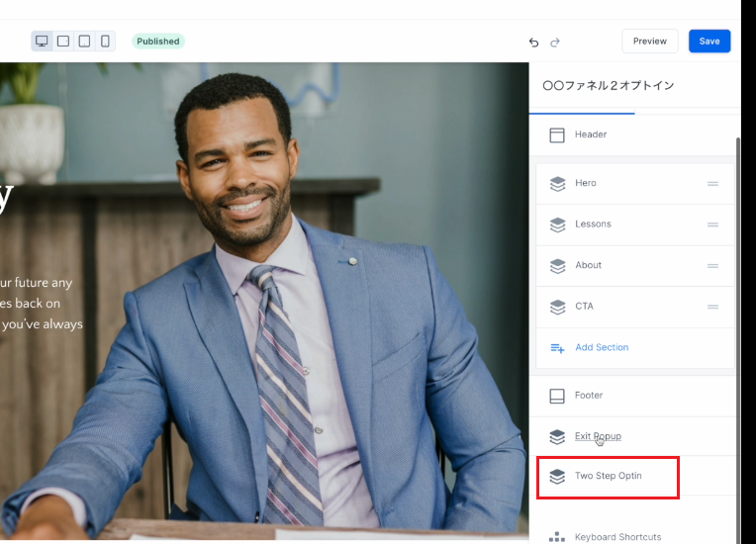Screen dimensions: 756x544
Task: Click the undo arrow icon
Action: [534, 42]
